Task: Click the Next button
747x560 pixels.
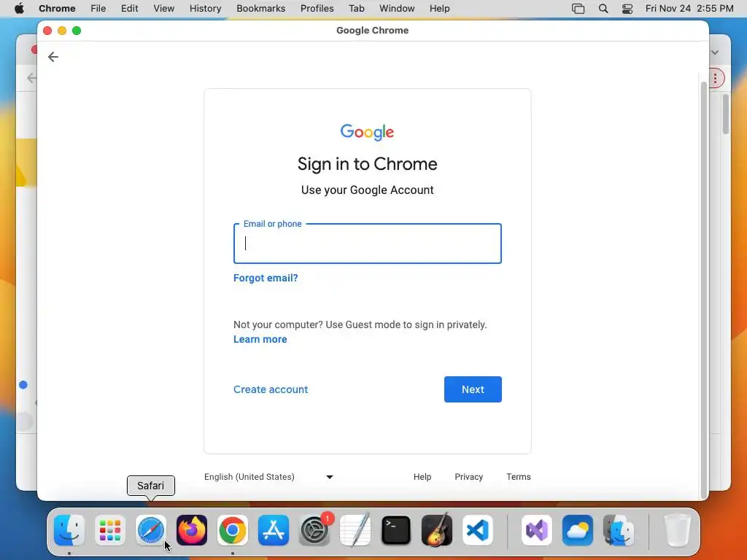Action: tap(473, 389)
